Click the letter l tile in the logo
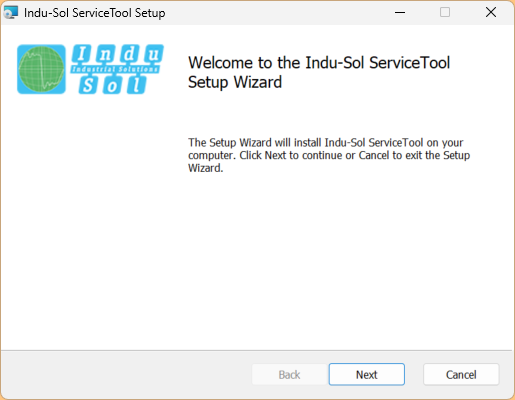515x400 pixels. [136, 85]
